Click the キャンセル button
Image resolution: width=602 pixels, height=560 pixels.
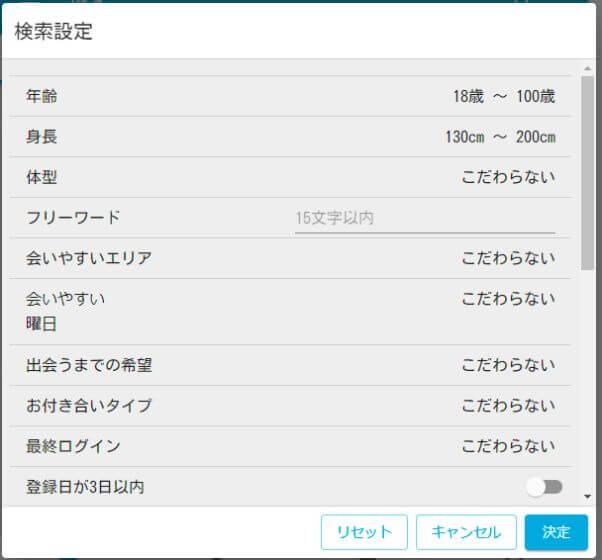click(465, 532)
